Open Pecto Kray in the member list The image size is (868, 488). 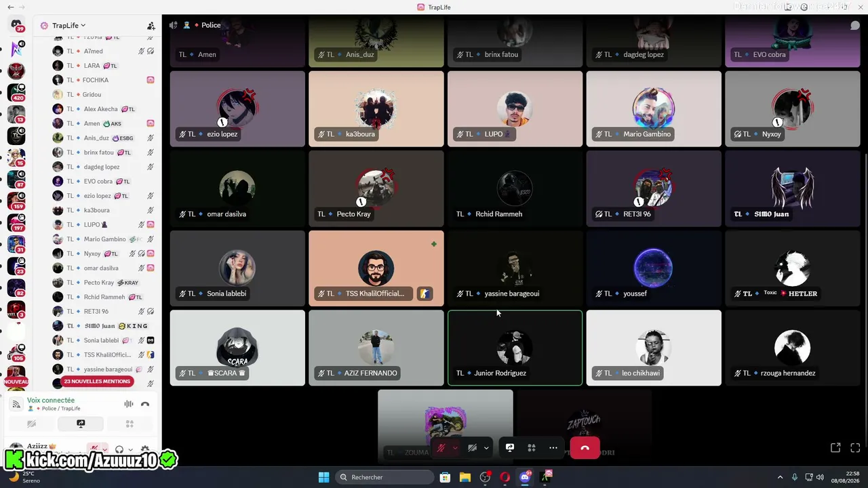tap(104, 283)
